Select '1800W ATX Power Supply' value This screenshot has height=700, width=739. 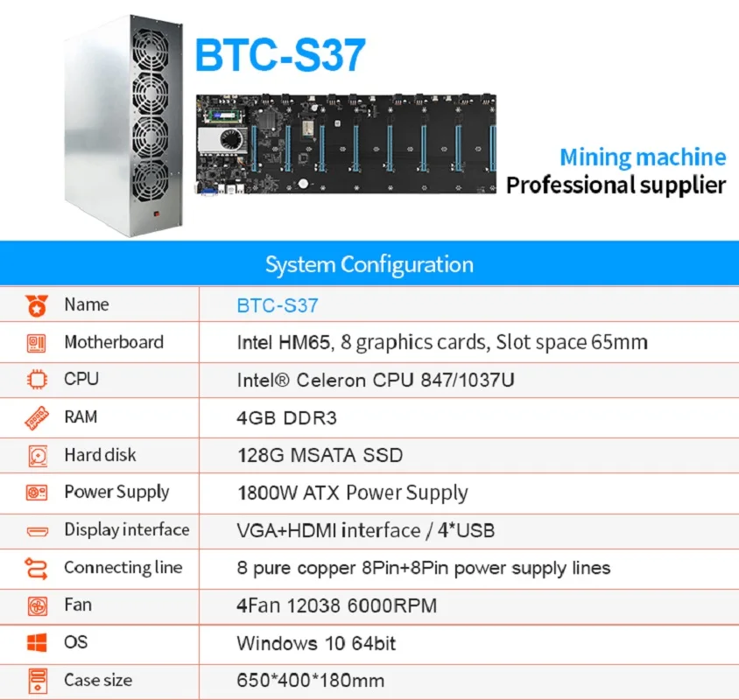(x=353, y=493)
